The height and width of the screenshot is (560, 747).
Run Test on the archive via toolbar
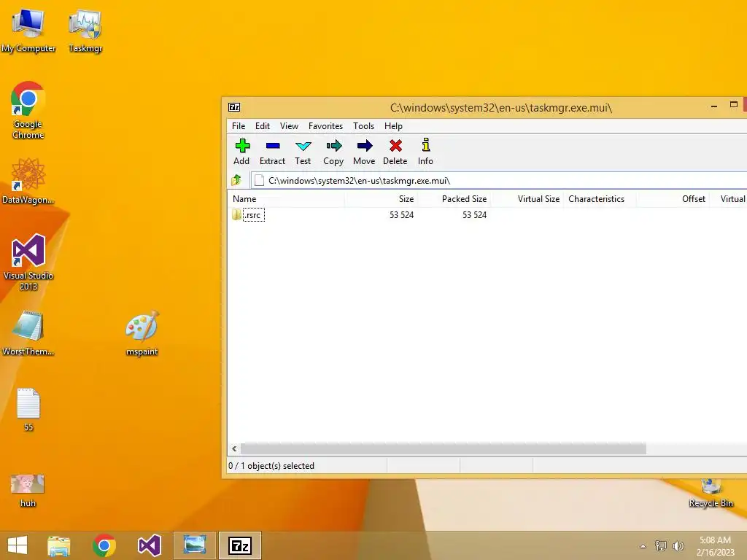coord(303,152)
